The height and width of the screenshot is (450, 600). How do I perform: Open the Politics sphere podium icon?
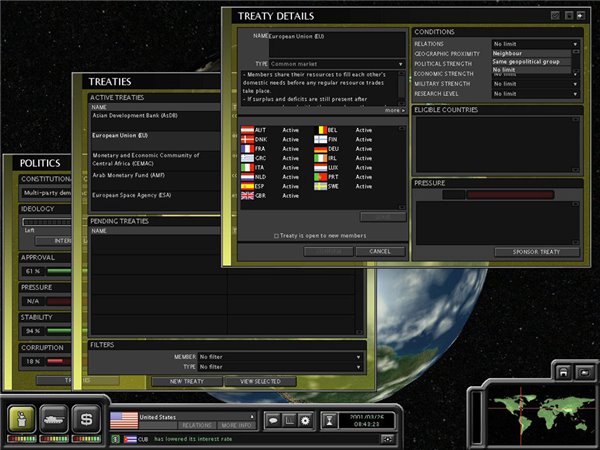coord(22,419)
